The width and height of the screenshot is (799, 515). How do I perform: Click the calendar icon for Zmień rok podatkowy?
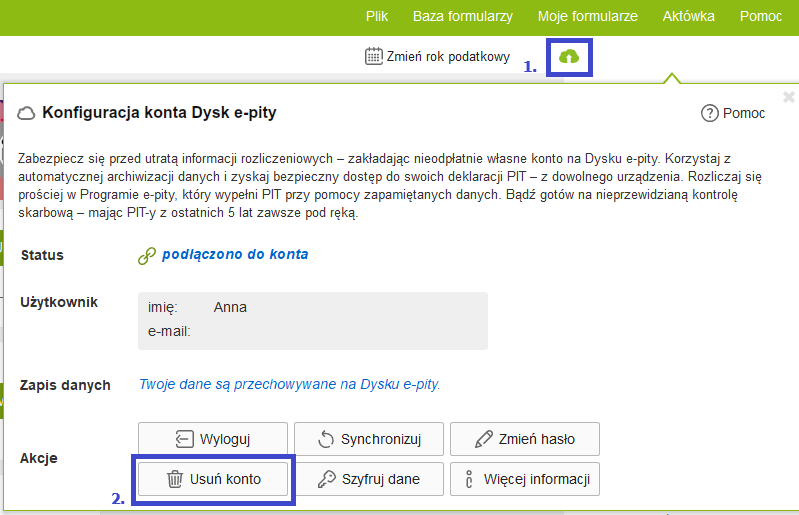(374, 56)
